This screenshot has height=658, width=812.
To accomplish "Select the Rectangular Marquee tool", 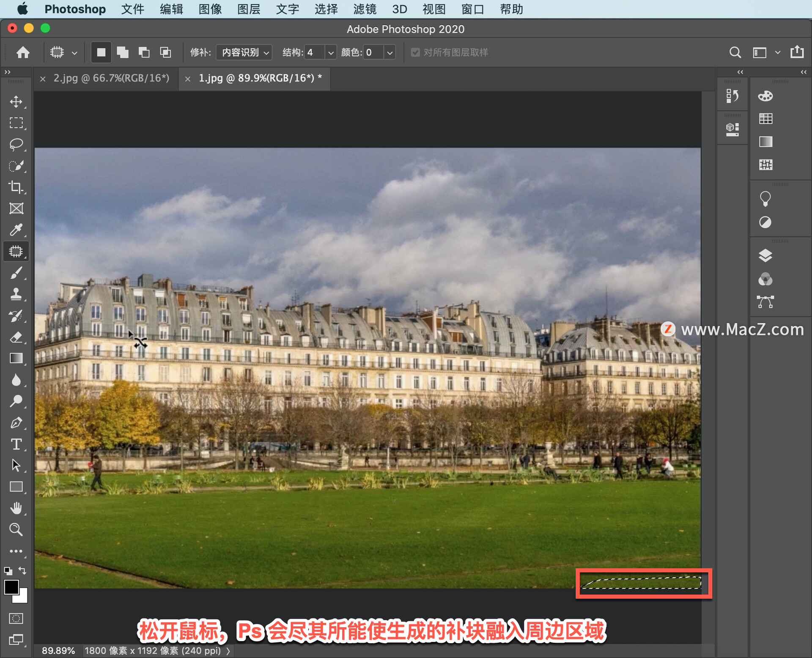I will (x=16, y=123).
